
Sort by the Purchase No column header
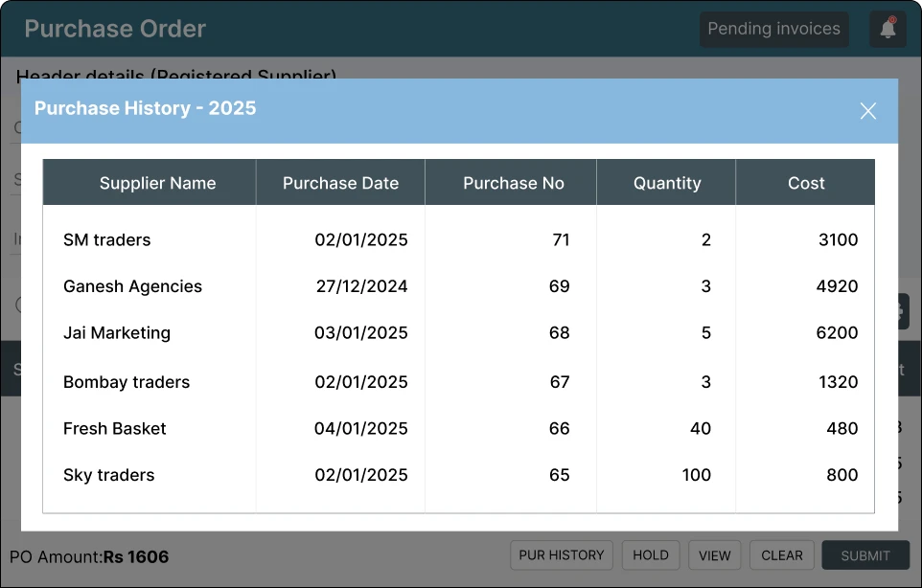pyautogui.click(x=513, y=182)
